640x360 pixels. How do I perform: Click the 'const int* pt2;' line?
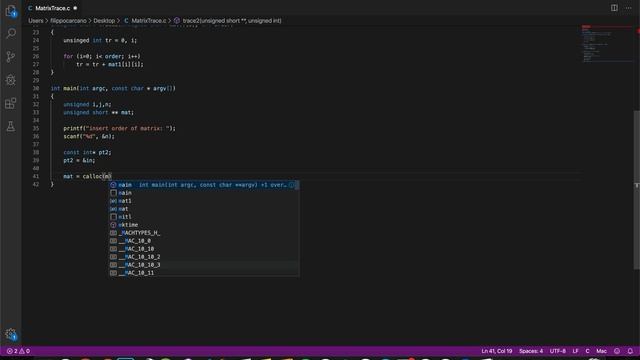coord(87,152)
